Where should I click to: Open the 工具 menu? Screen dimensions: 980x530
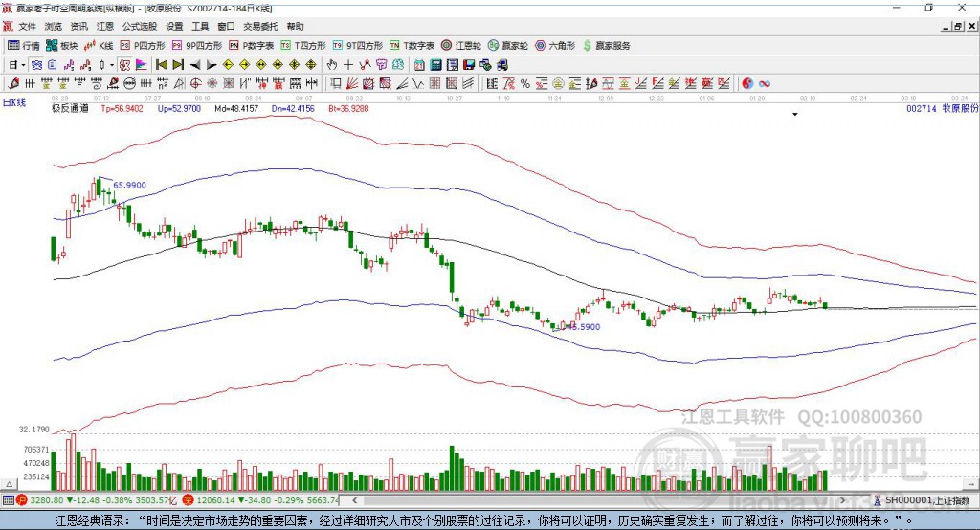[200, 26]
